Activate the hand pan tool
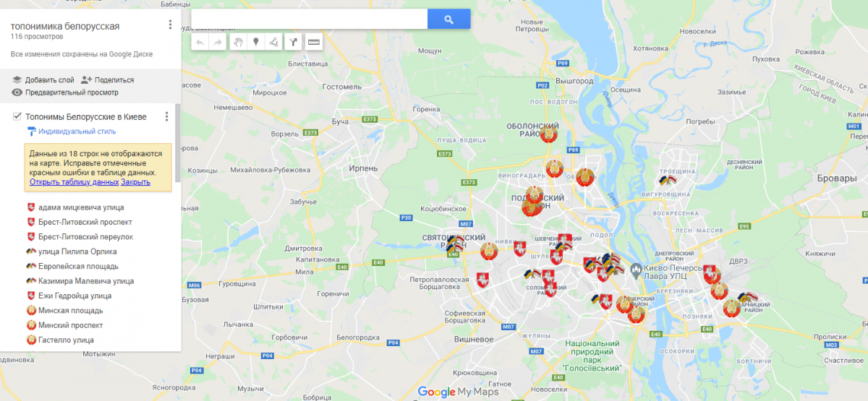 point(238,42)
